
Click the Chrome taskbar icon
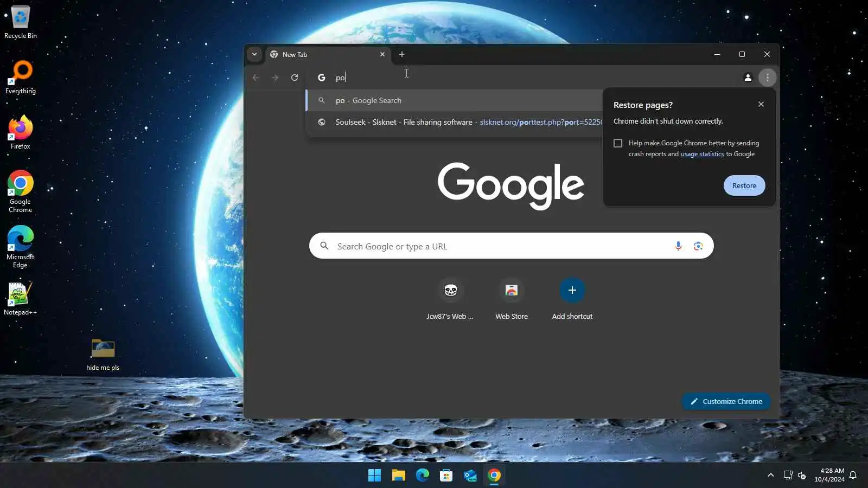(494, 476)
